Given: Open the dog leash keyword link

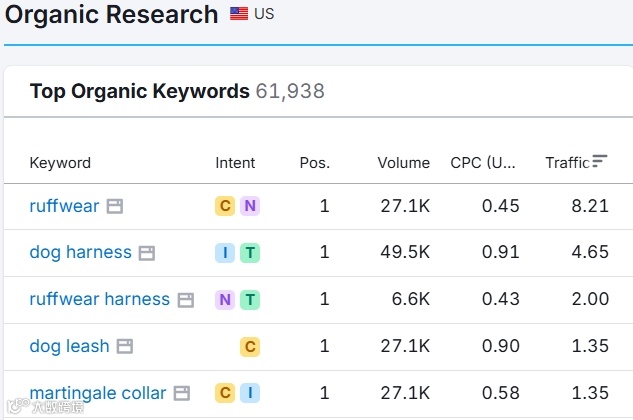Looking at the screenshot, I should click(69, 346).
